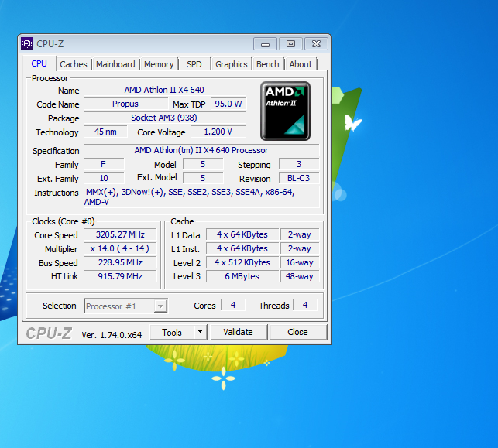Viewport: 498px width, 448px height.
Task: Click the Tools button
Action: coord(172,332)
